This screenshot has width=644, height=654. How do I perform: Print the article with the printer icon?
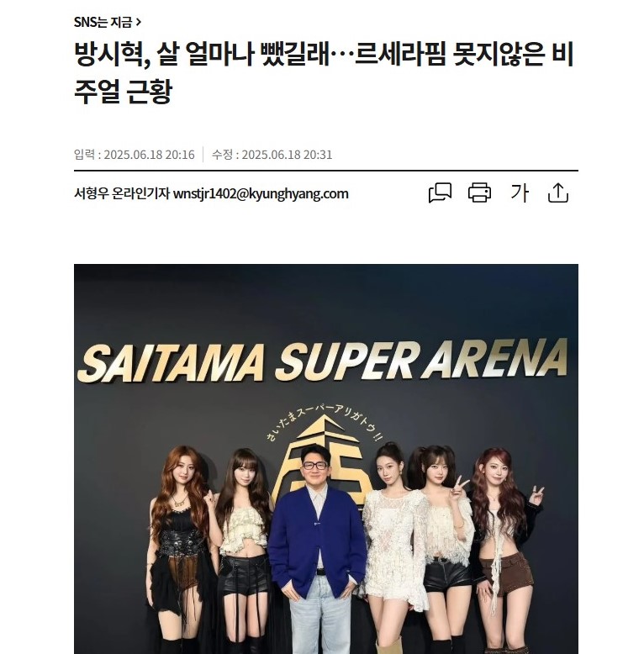(479, 193)
